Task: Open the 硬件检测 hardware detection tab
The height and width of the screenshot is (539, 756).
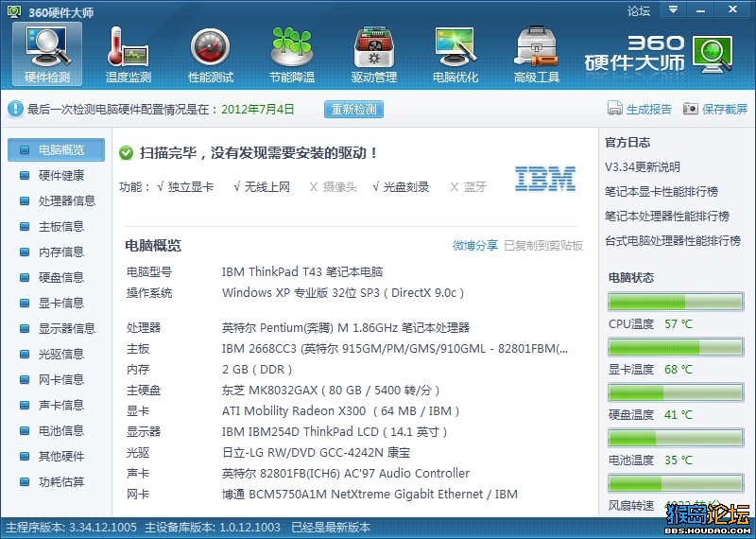Action: point(47,54)
